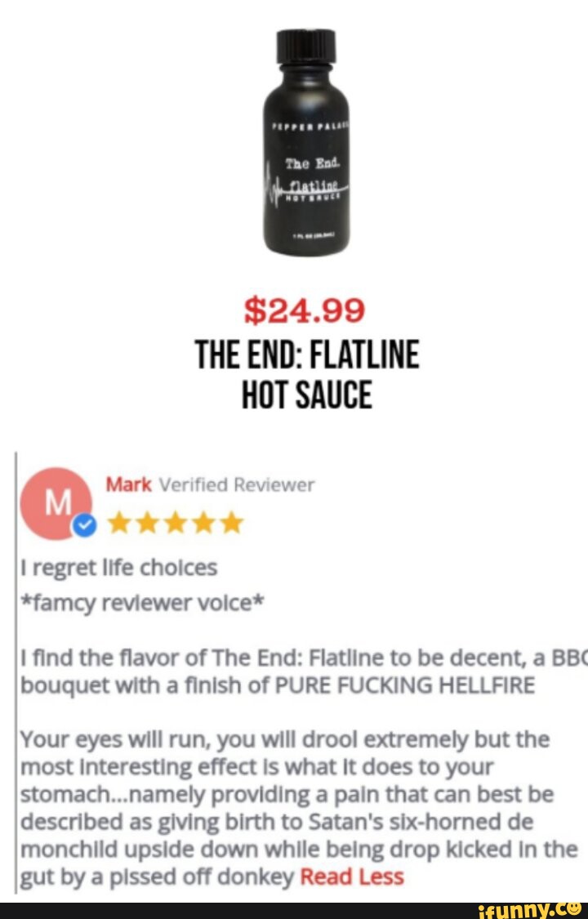This screenshot has width=588, height=919.
Task: Click the fifth gold rating star
Action: pyautogui.click(x=231, y=522)
